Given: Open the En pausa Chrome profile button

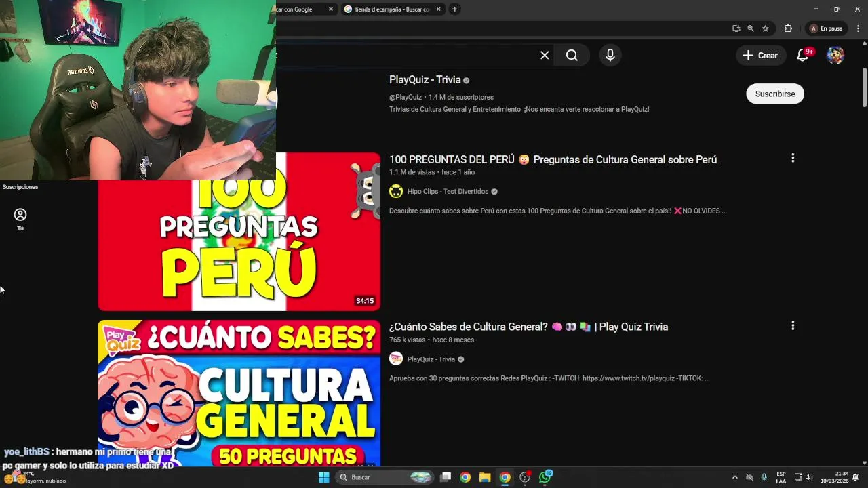Looking at the screenshot, I should pyautogui.click(x=826, y=28).
